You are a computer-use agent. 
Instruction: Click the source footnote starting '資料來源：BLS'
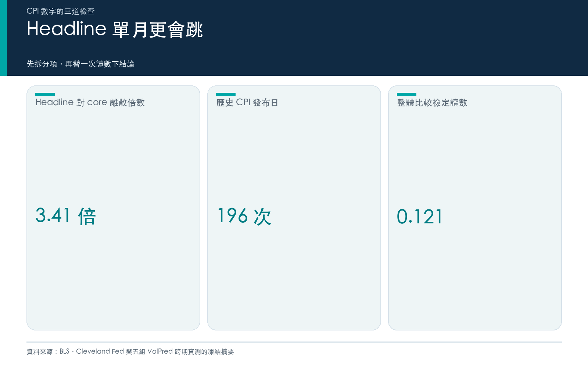point(130,351)
